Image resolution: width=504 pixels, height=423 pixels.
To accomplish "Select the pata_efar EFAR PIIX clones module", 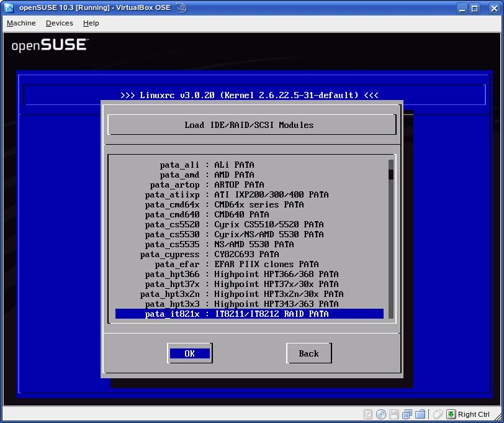I will [250, 265].
